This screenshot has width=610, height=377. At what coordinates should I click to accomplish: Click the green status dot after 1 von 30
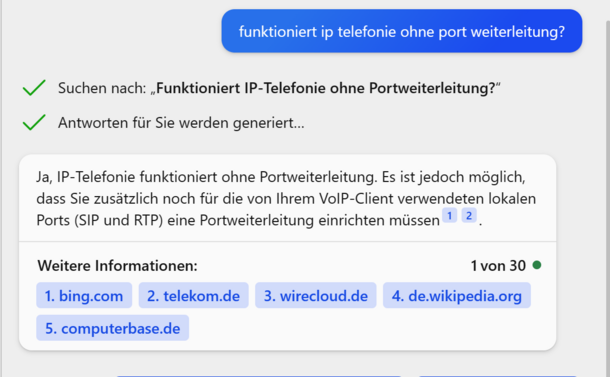coord(537,265)
